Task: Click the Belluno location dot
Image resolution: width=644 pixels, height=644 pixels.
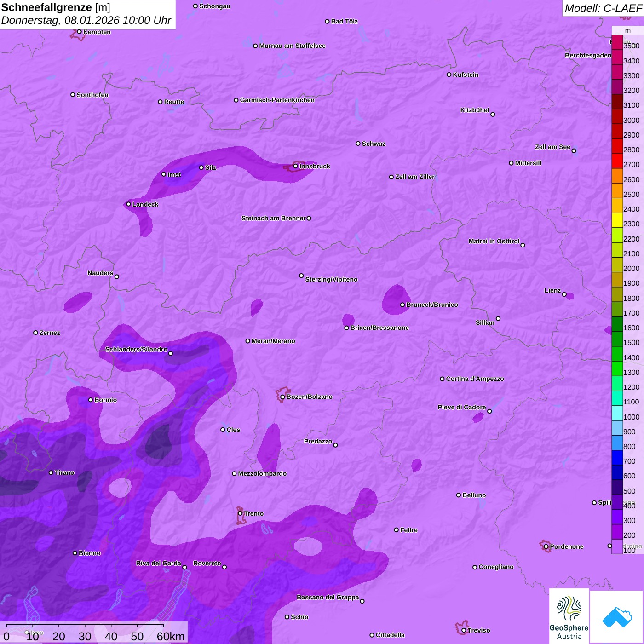Action: pos(459,495)
